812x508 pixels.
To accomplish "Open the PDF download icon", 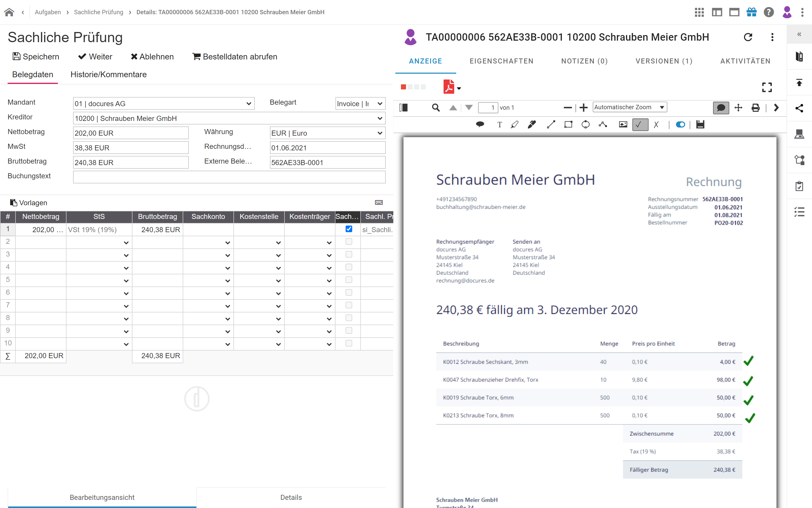I will click(449, 87).
